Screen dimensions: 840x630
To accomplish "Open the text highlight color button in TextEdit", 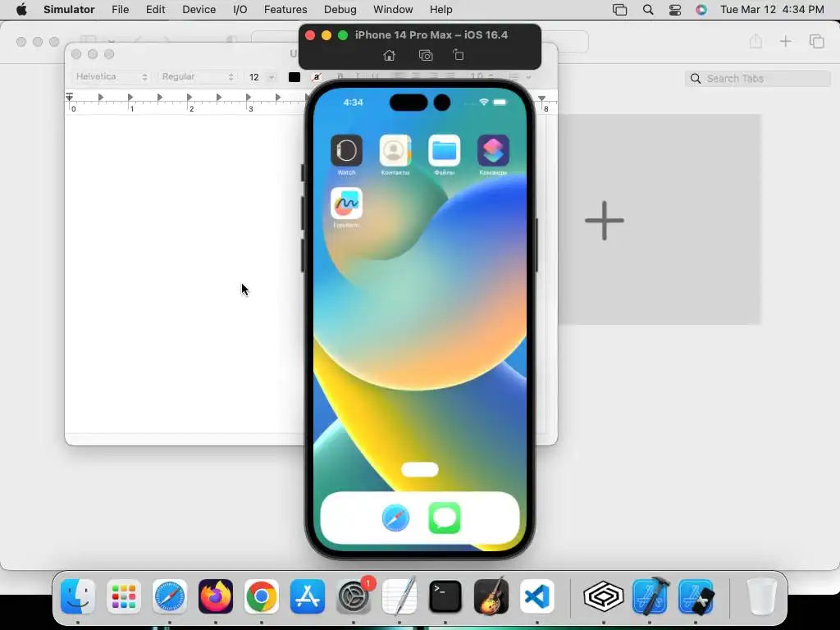I will [x=317, y=77].
